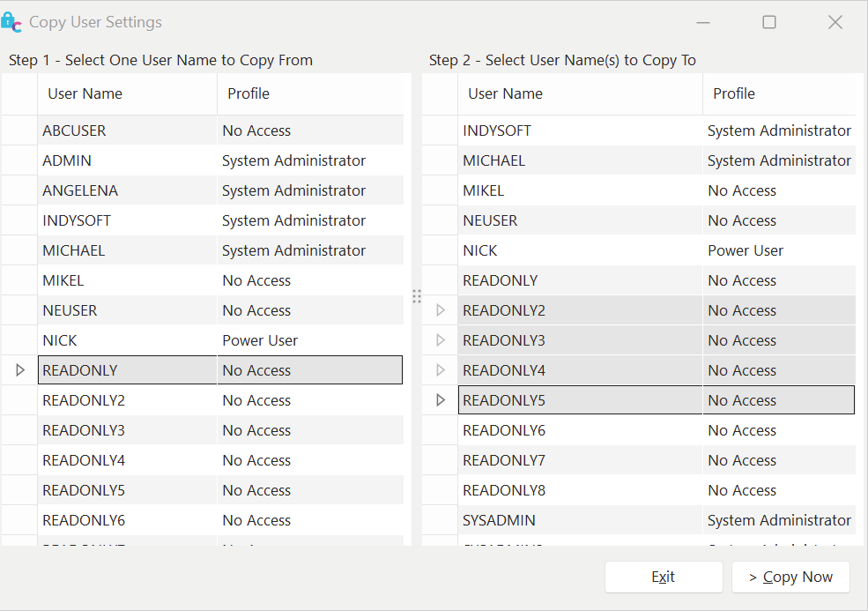Click the row arrow next to READONLY3
Image resolution: width=868 pixels, height=611 pixels.
441,340
